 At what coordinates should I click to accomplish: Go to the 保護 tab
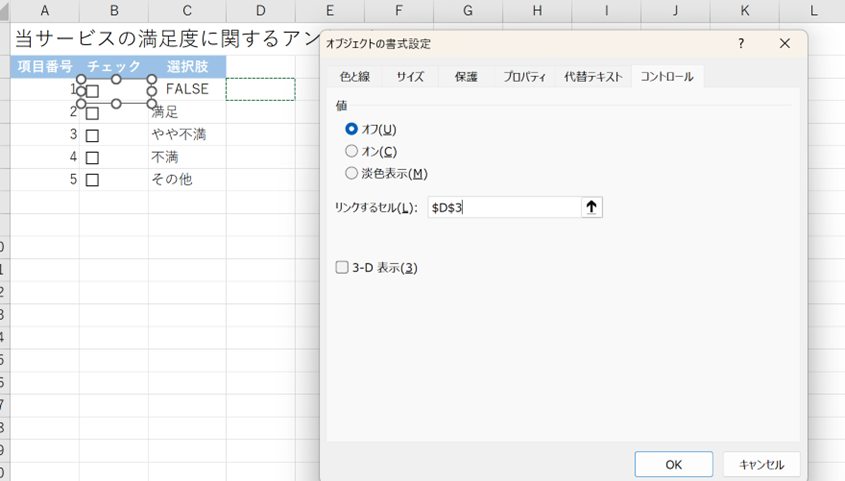(x=465, y=77)
